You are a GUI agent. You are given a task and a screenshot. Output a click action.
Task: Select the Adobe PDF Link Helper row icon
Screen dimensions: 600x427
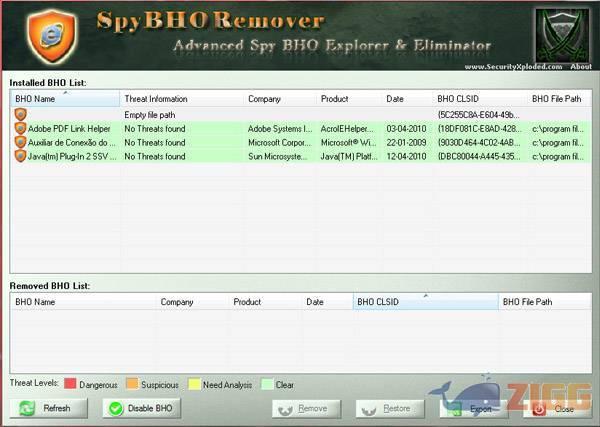click(x=20, y=129)
